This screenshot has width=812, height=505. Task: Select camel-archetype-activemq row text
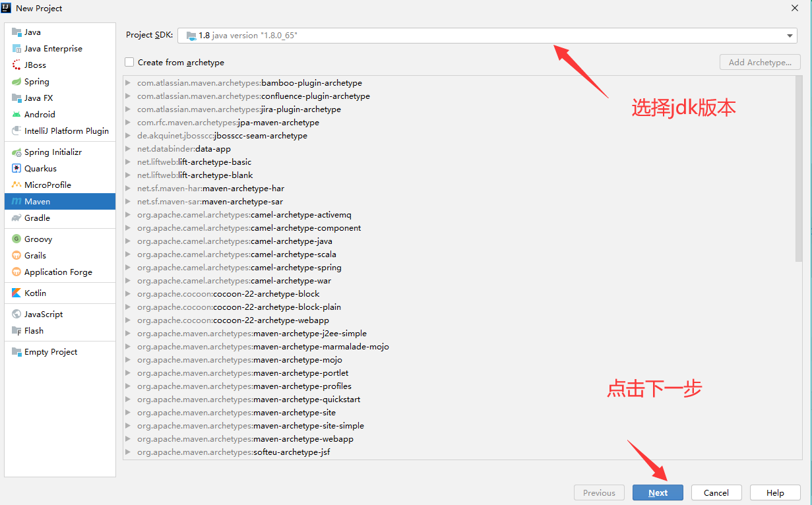click(x=244, y=215)
